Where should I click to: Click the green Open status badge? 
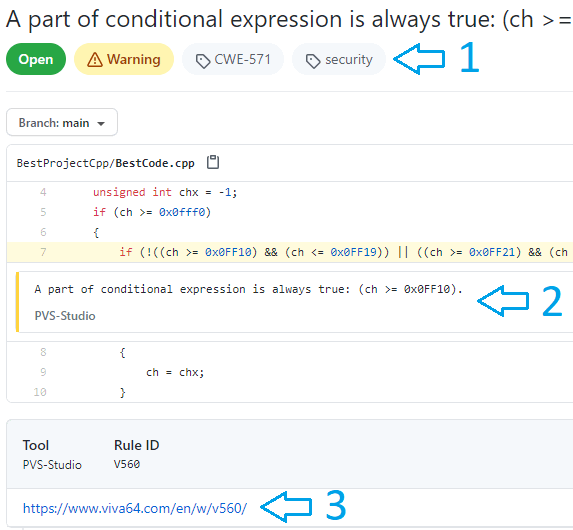[x=36, y=59]
